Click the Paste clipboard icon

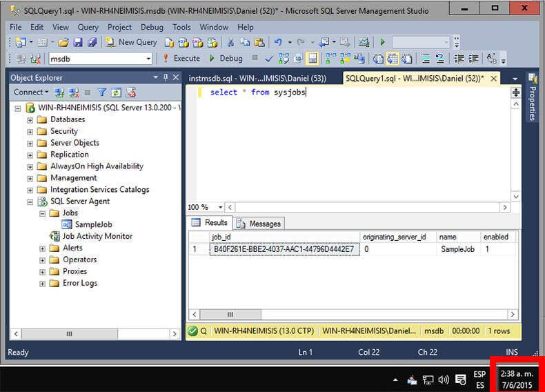click(259, 42)
